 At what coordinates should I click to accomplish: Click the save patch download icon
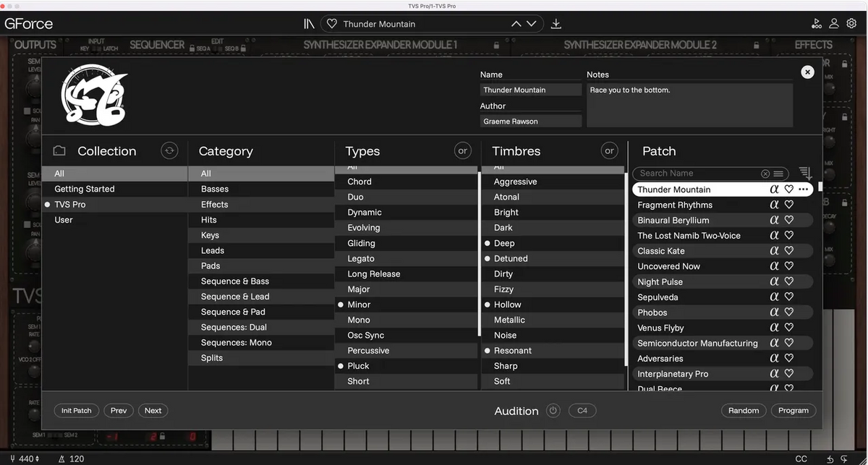pyautogui.click(x=556, y=24)
